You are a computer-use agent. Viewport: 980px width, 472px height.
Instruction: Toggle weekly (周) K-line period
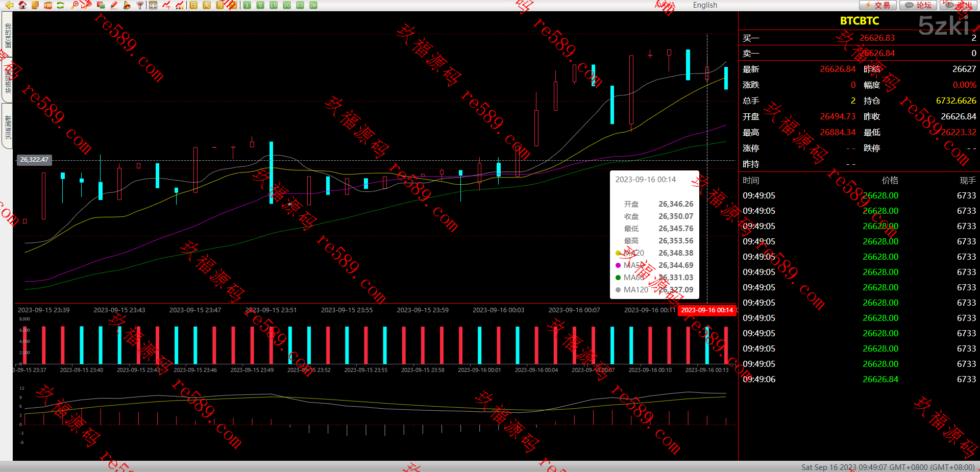pos(206,5)
